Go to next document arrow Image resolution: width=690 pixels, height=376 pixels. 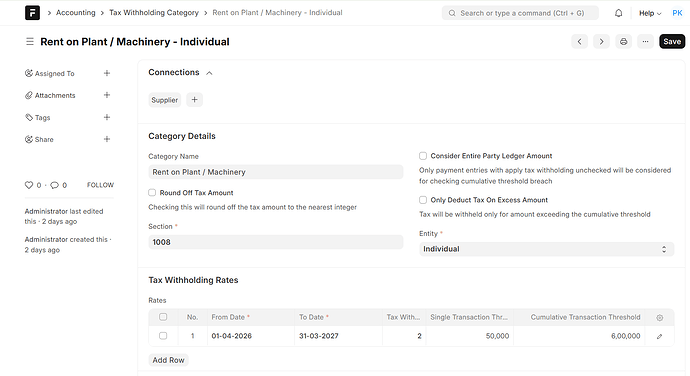(x=601, y=41)
